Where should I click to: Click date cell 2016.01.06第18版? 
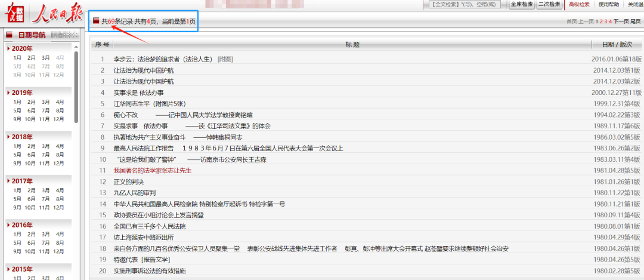tap(616, 59)
